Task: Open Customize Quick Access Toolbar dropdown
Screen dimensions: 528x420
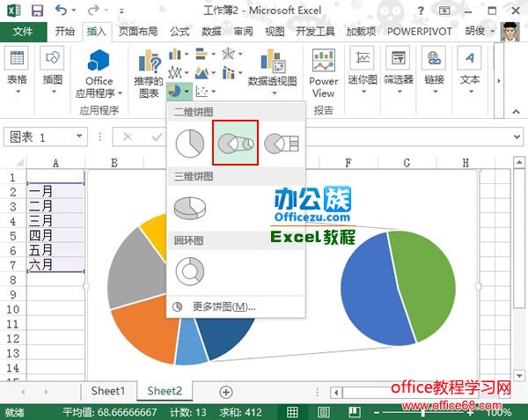Action: [121, 11]
